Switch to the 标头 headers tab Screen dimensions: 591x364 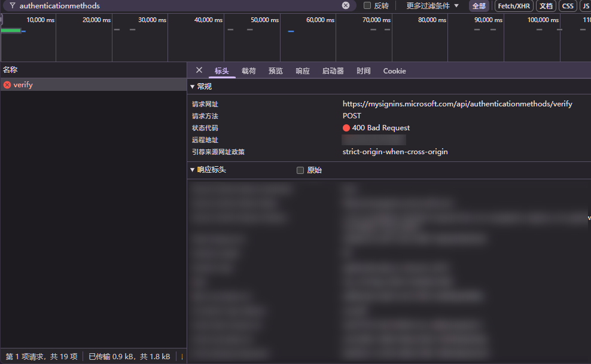click(x=221, y=71)
